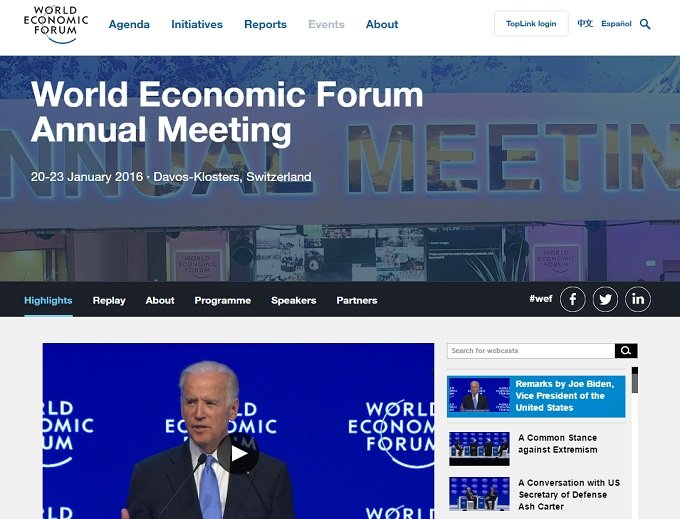Click the World Economic Forum logo
The height and width of the screenshot is (519, 680).
tap(56, 25)
